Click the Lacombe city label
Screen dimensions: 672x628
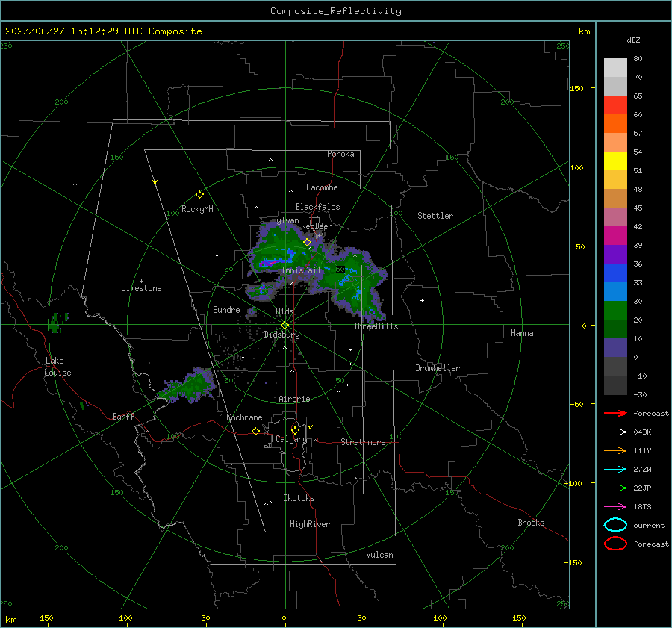tap(322, 187)
